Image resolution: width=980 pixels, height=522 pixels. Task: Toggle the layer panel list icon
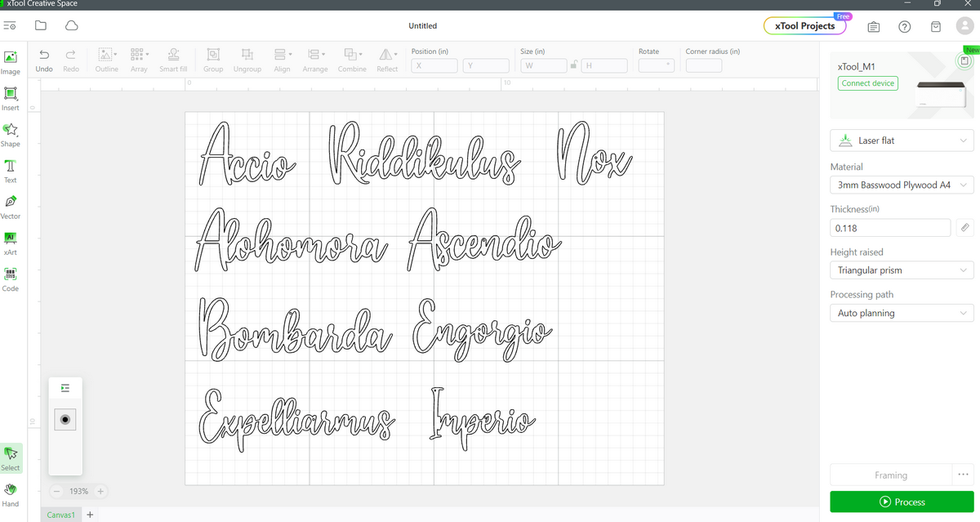point(66,388)
